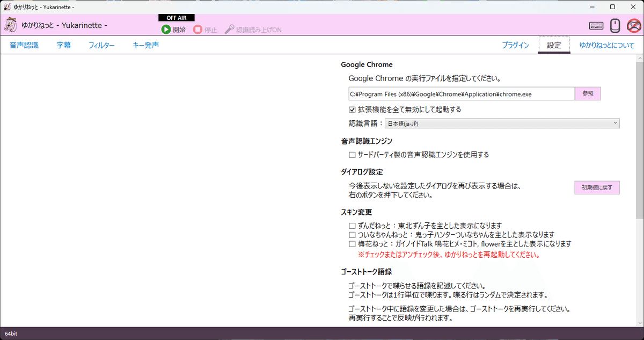Click the ダイアログ設定 heading
Screen dimensions: 644x340
(x=362, y=172)
